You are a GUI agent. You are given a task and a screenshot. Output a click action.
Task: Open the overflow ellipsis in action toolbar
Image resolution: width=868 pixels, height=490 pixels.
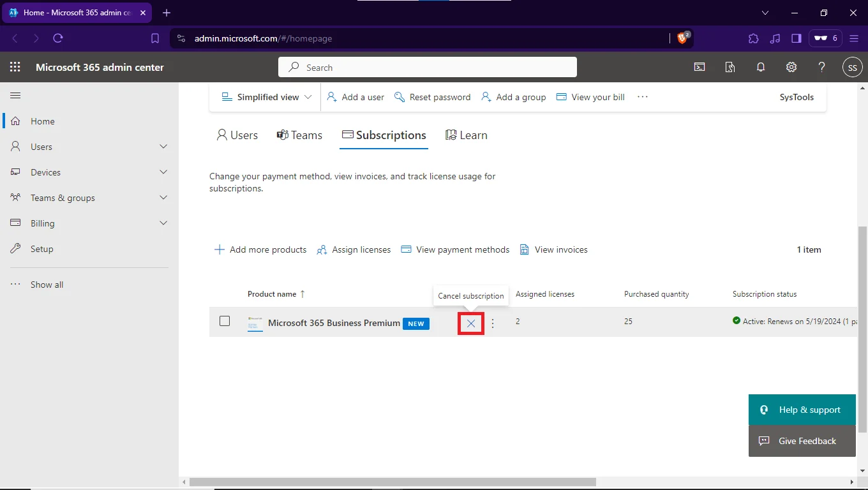coord(643,97)
